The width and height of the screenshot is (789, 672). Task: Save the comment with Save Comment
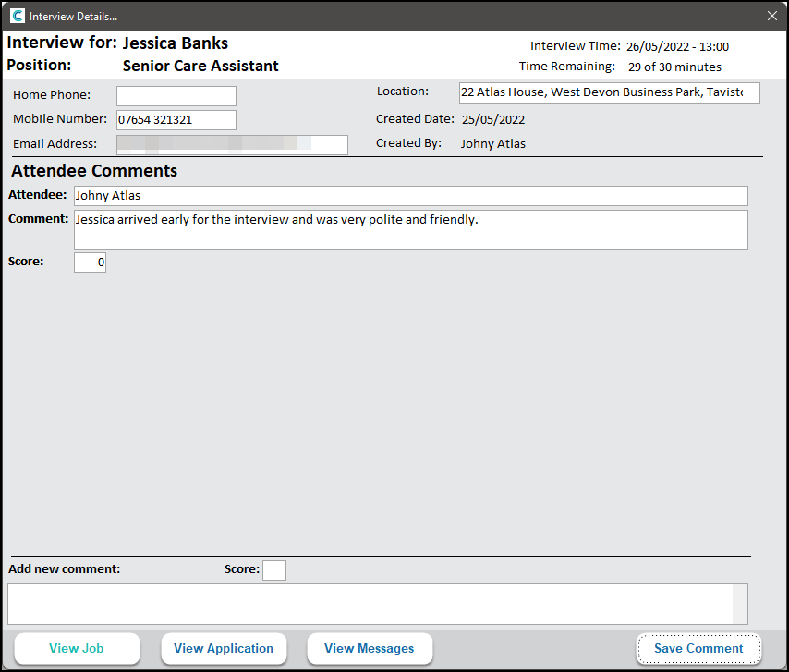[x=698, y=649]
